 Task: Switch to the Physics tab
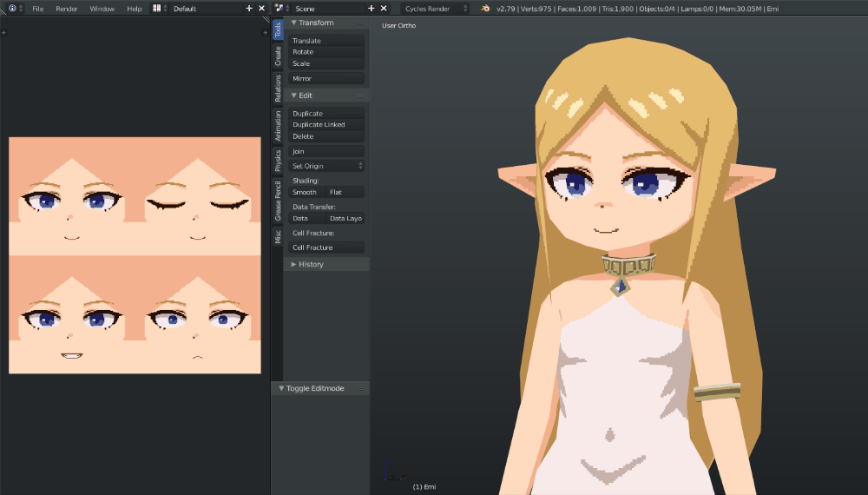[x=278, y=161]
